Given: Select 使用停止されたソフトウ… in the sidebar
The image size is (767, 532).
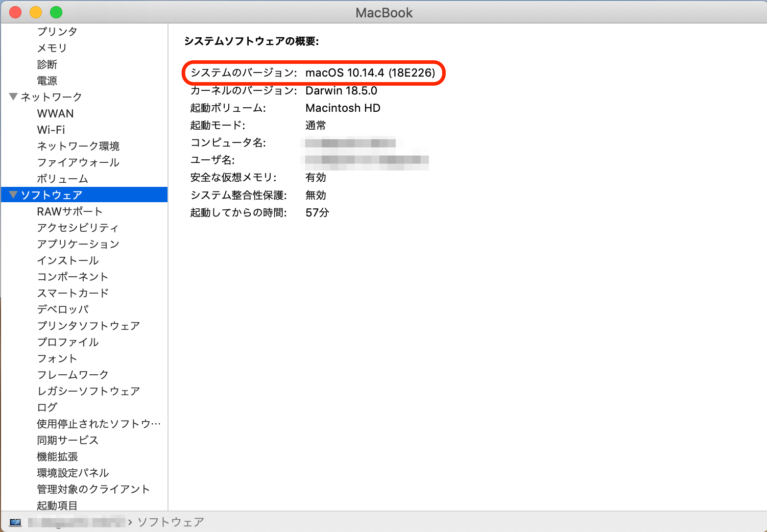Looking at the screenshot, I should click(99, 424).
